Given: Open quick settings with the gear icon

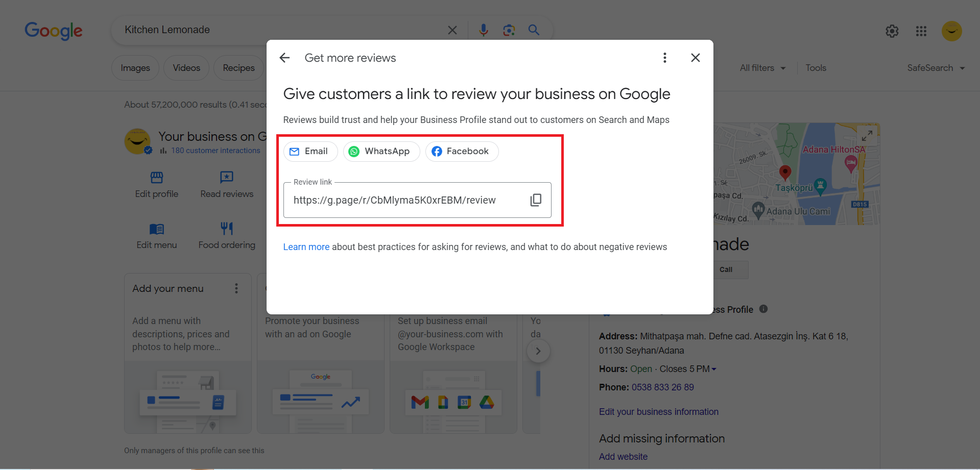Looking at the screenshot, I should [892, 31].
